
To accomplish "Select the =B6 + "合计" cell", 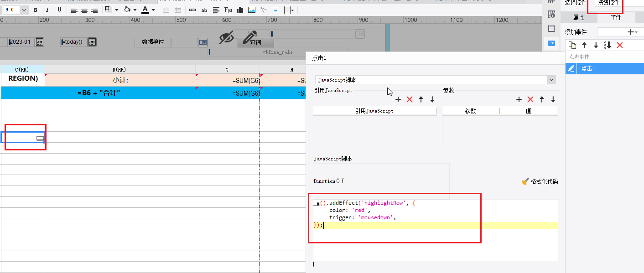I will click(x=98, y=93).
